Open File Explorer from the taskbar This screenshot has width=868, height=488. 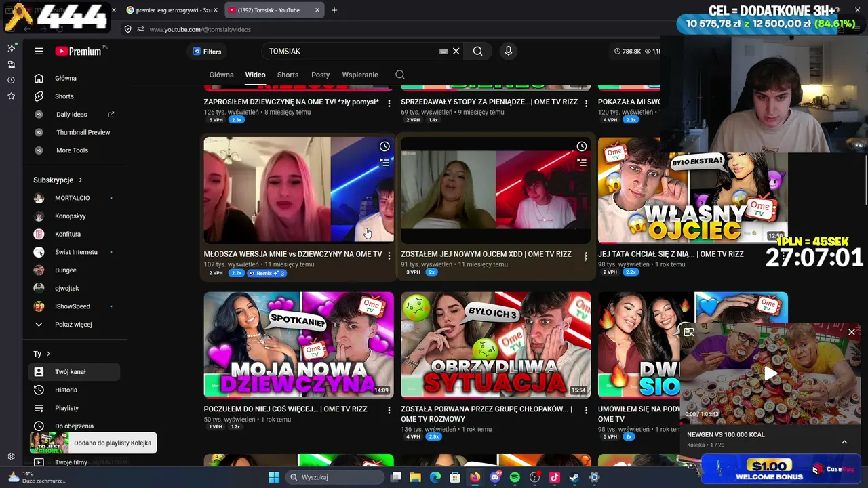pos(416,477)
